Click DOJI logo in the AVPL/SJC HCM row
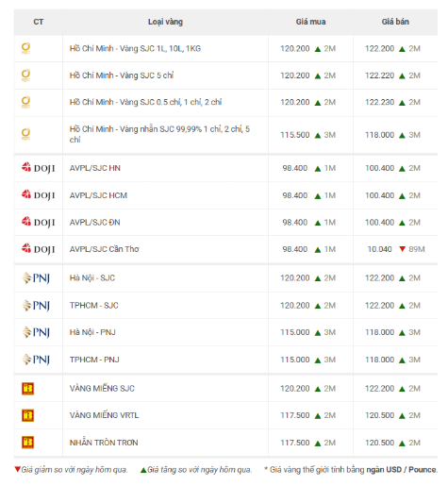The width and height of the screenshot is (448, 486). (38, 195)
